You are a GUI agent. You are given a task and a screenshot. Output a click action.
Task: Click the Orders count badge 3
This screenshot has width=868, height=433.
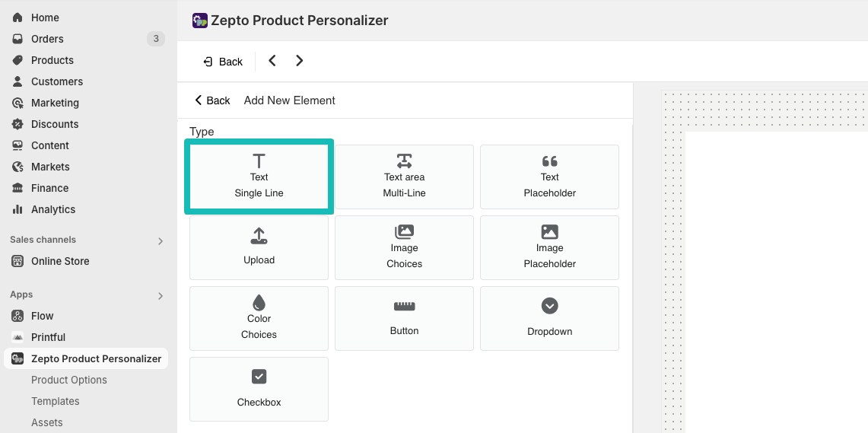pyautogui.click(x=155, y=39)
